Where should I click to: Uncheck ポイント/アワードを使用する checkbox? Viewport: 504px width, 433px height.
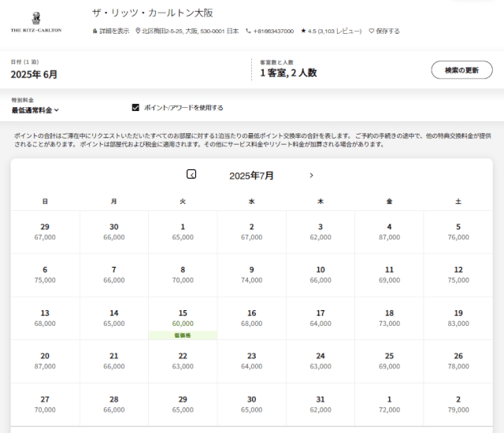point(135,108)
